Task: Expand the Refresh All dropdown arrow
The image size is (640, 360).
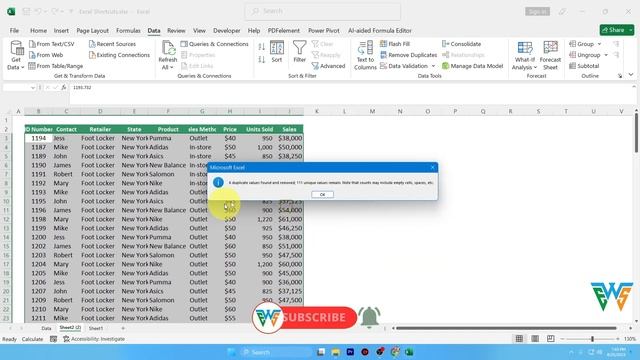Action: (x=172, y=67)
